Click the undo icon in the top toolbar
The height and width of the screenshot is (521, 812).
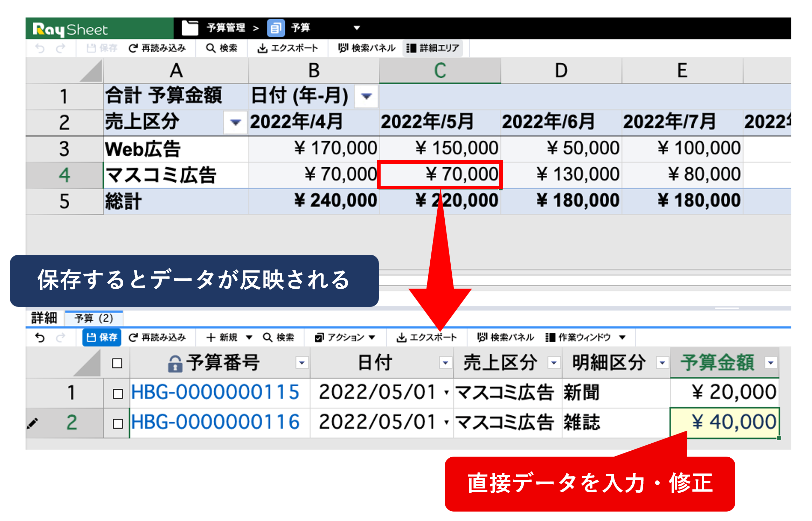40,48
